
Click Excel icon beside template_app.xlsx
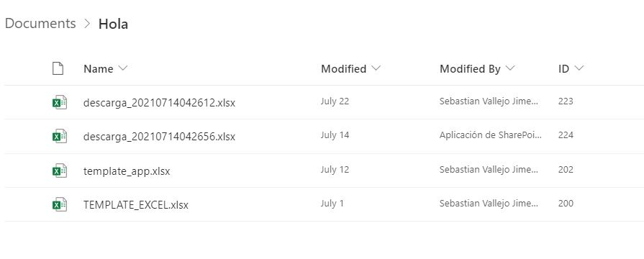60,171
